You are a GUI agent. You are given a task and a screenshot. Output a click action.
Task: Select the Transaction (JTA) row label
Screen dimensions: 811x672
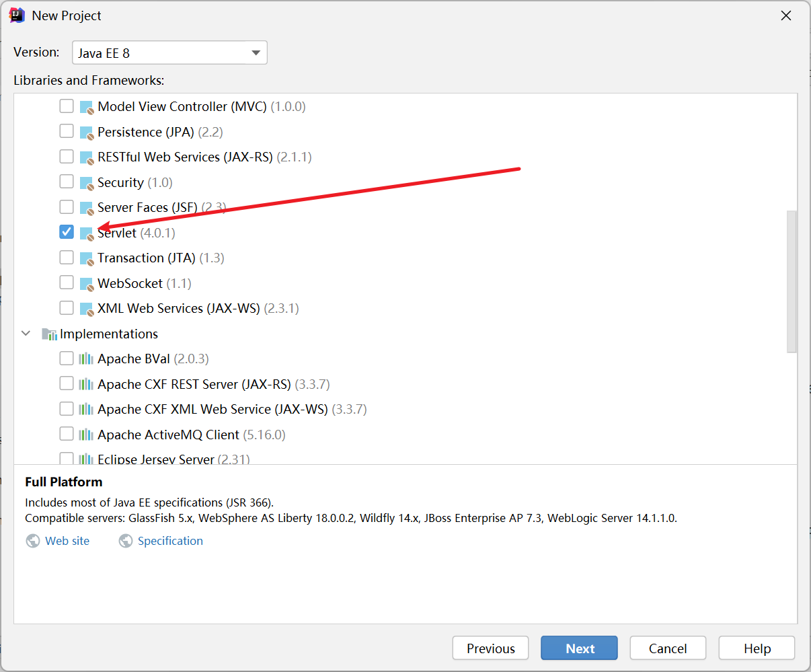click(161, 258)
